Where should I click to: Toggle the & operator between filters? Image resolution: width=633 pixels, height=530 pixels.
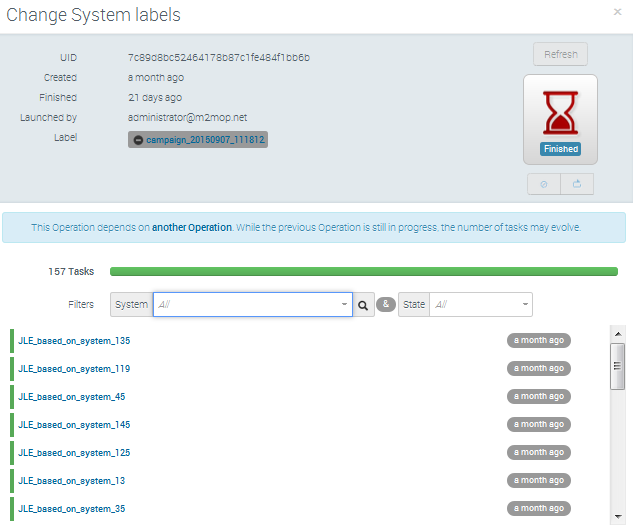click(x=385, y=305)
